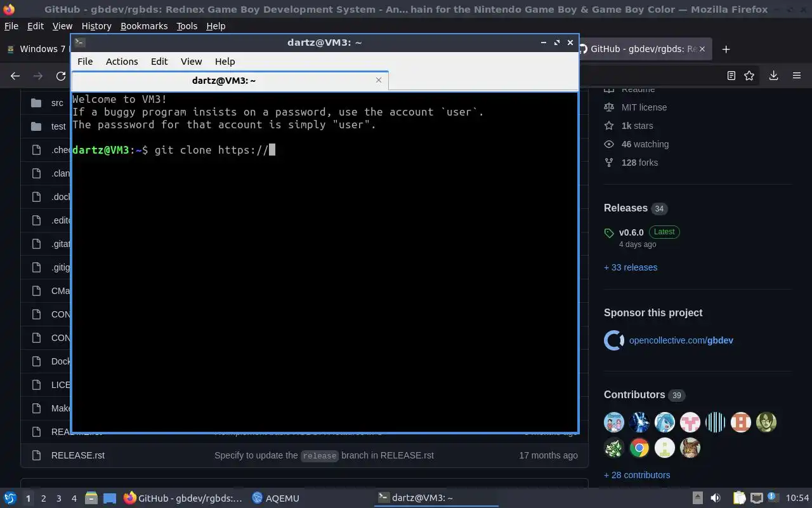
Task: Click the terminal window menu icon
Action: [x=79, y=43]
